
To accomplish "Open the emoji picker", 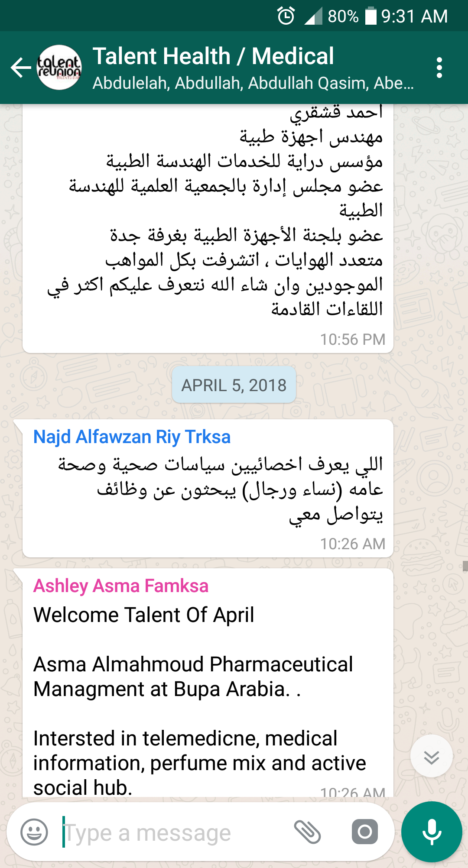I will click(x=34, y=832).
